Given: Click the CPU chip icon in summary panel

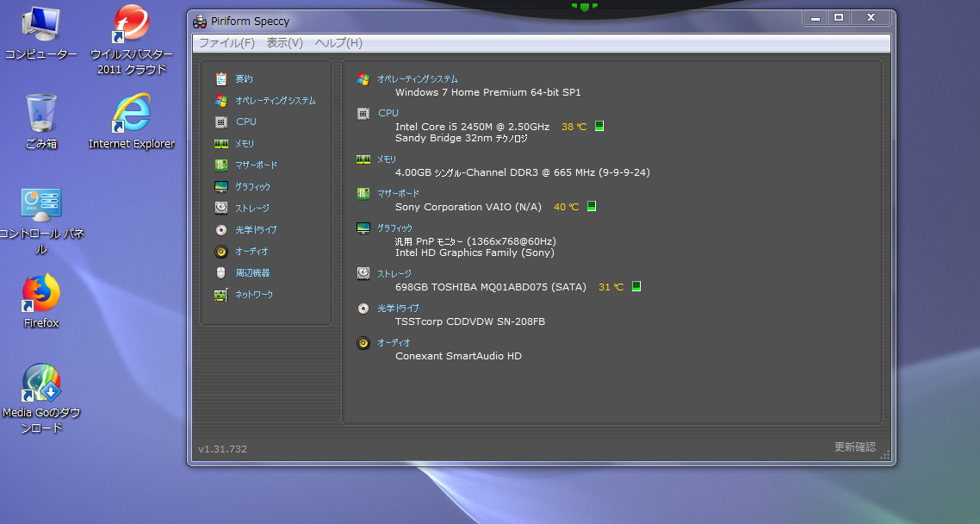Looking at the screenshot, I should click(363, 113).
